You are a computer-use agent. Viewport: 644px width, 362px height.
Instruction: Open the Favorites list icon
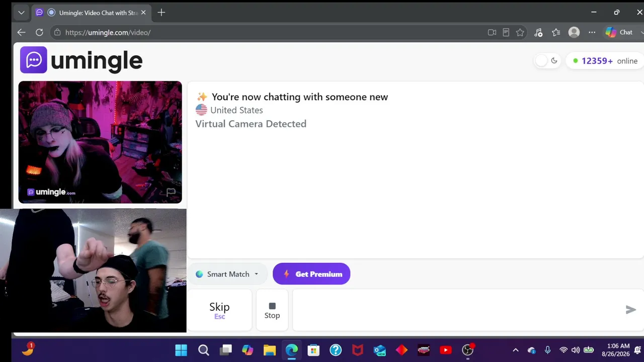[556, 32]
